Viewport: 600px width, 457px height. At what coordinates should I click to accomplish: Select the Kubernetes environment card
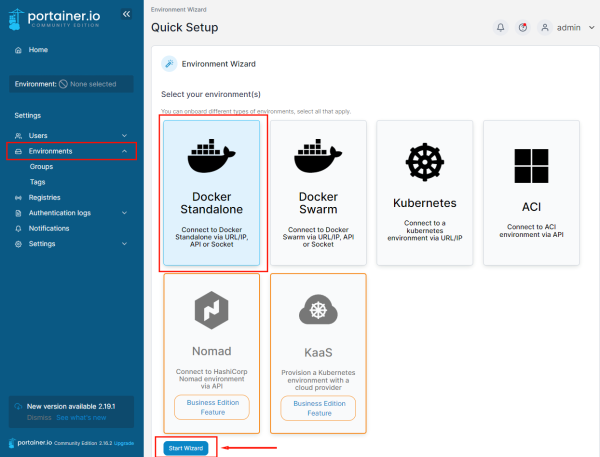click(x=425, y=193)
